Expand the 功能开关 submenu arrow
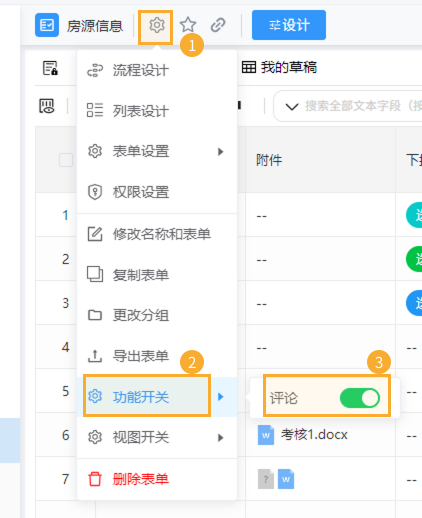This screenshot has height=518, width=422. click(x=220, y=397)
